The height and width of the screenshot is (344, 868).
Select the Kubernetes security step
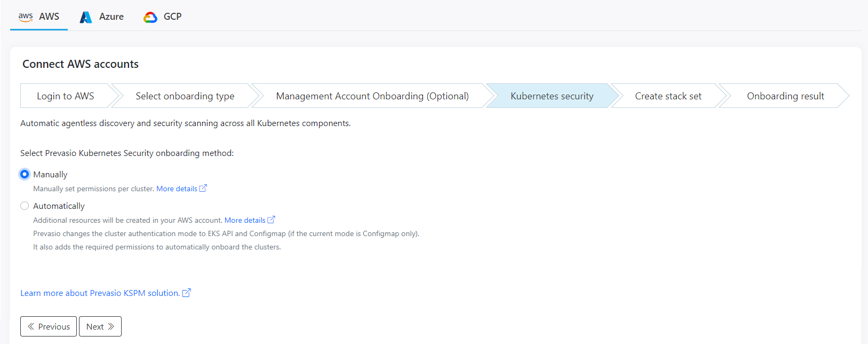(552, 96)
